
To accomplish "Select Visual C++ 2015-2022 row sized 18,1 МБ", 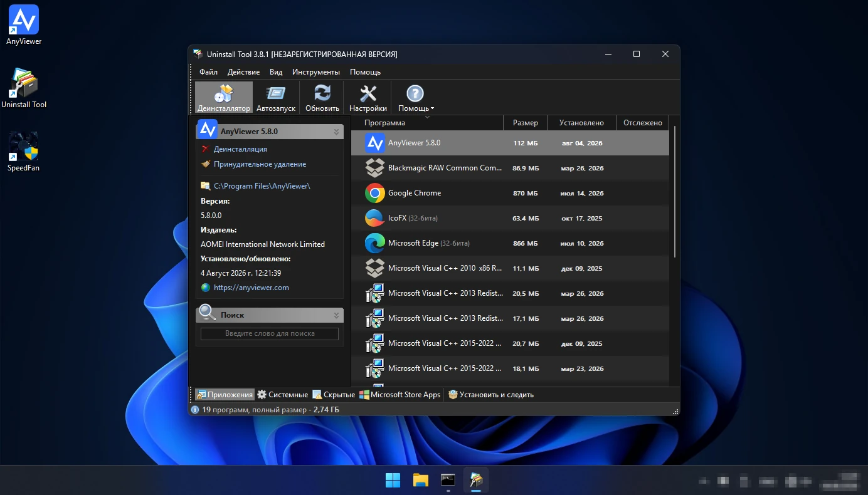I will (x=510, y=368).
